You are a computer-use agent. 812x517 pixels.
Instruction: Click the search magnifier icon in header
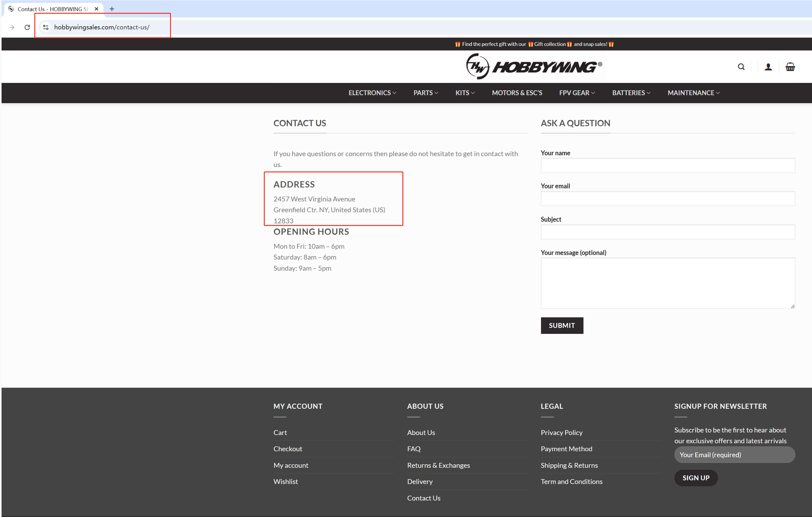click(741, 67)
